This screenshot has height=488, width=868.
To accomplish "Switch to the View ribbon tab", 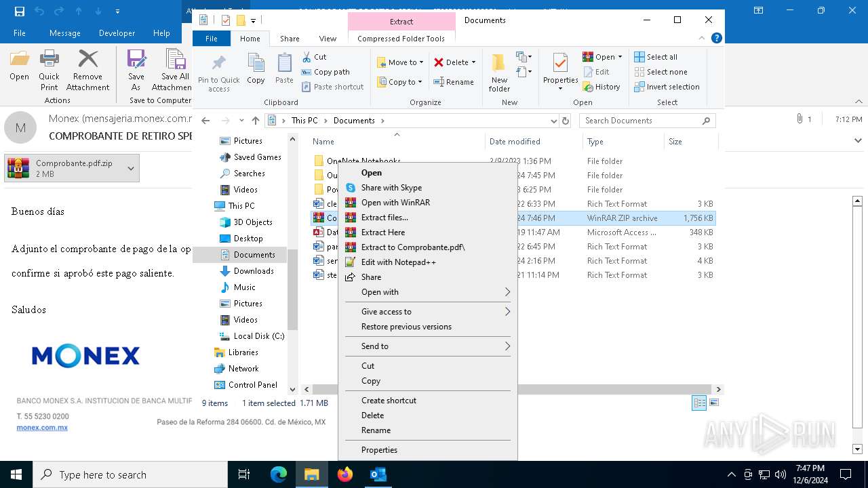I will pyautogui.click(x=328, y=39).
